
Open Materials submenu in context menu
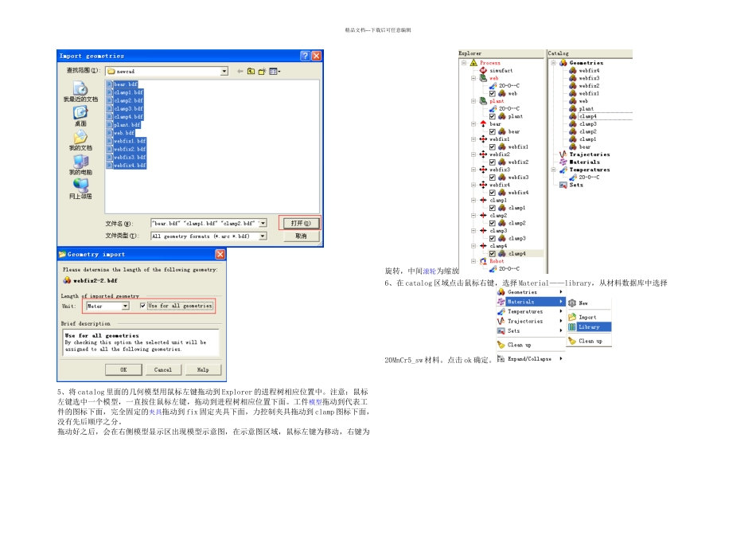530,302
